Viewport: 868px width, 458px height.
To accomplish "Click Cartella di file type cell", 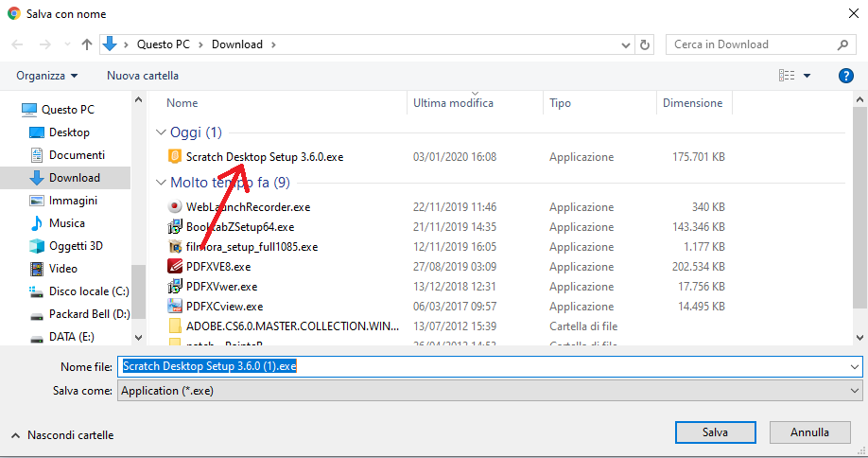I will tap(583, 326).
